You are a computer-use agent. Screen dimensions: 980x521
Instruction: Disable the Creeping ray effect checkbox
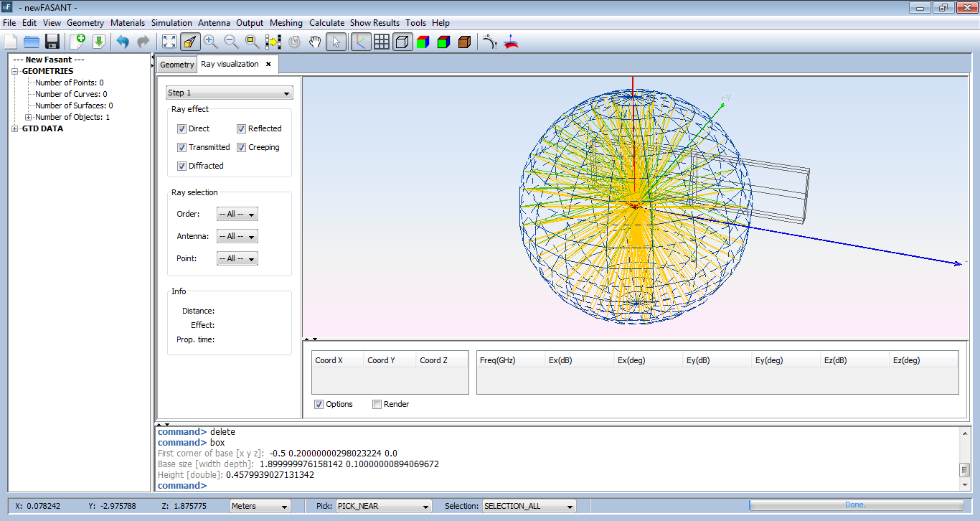point(242,147)
